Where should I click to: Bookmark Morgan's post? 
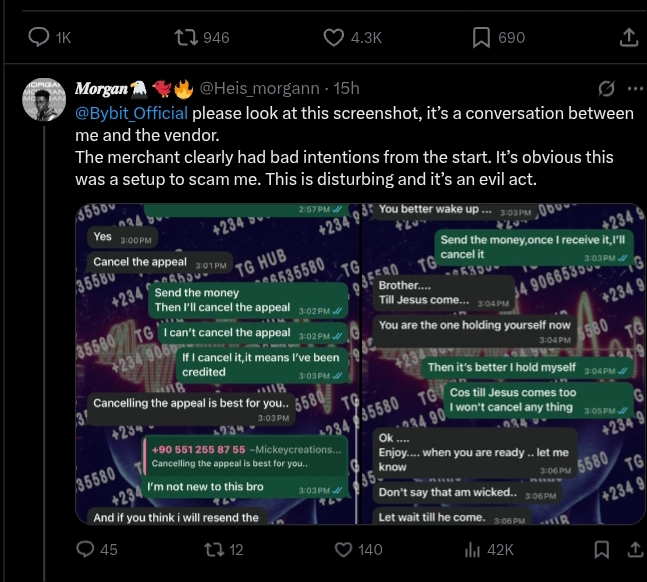[x=601, y=549]
